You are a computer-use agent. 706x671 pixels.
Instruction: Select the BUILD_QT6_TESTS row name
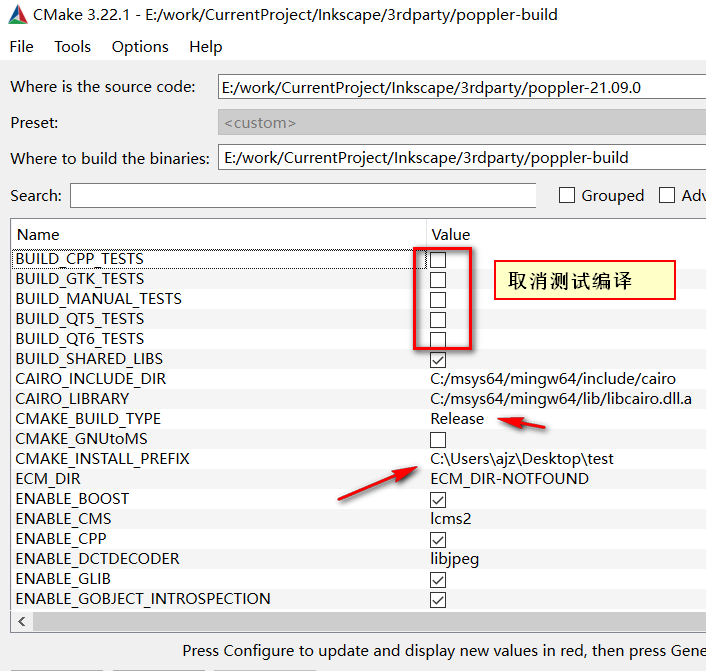point(80,339)
